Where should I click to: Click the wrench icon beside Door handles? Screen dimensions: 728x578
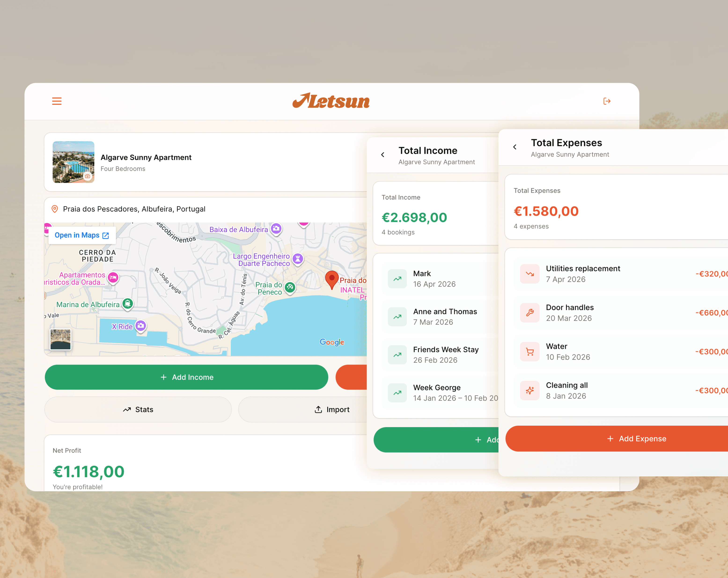click(x=529, y=313)
